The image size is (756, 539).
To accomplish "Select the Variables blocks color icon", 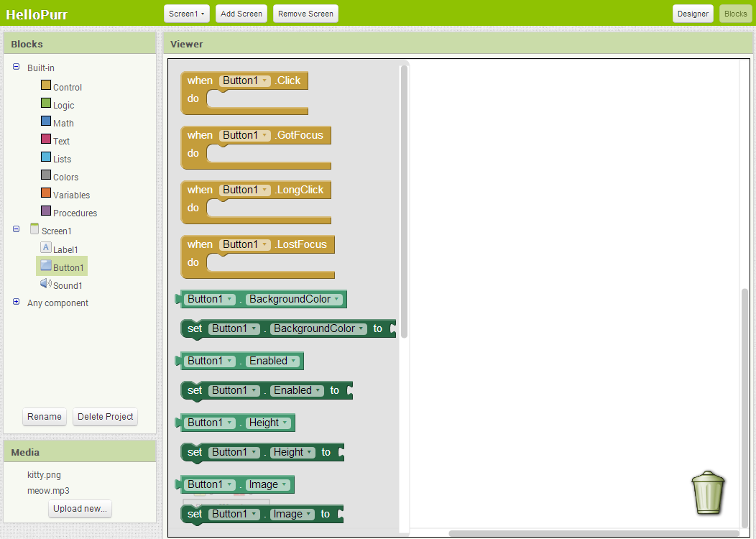I will [46, 193].
